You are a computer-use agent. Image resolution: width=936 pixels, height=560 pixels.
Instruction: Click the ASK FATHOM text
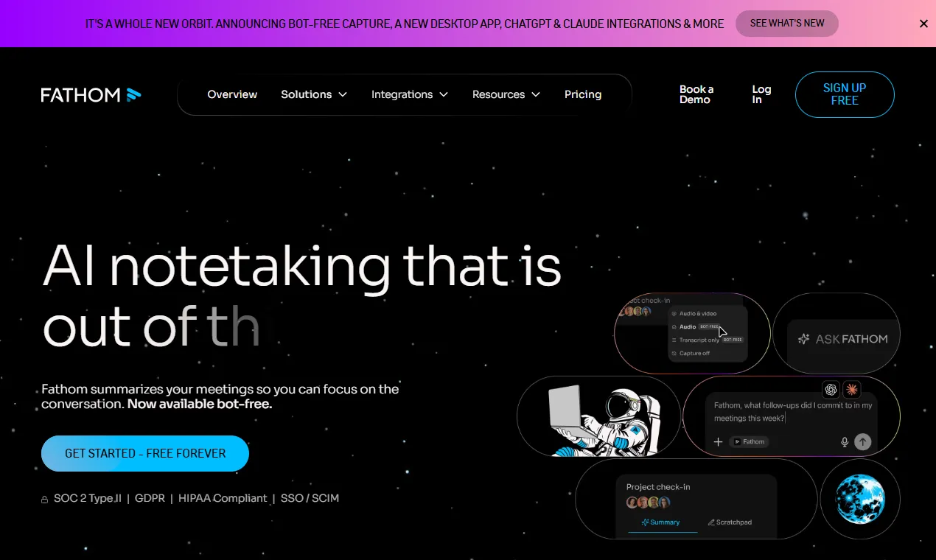tap(851, 339)
